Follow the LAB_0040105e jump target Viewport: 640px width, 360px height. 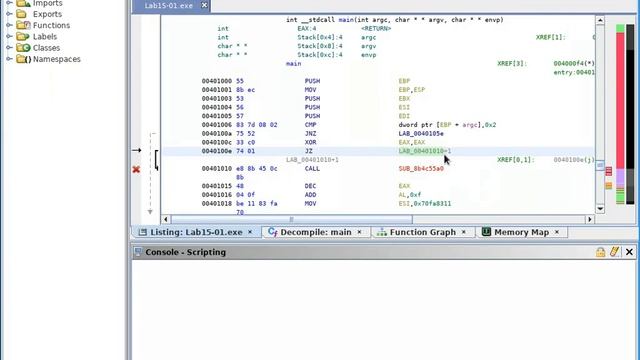click(421, 133)
